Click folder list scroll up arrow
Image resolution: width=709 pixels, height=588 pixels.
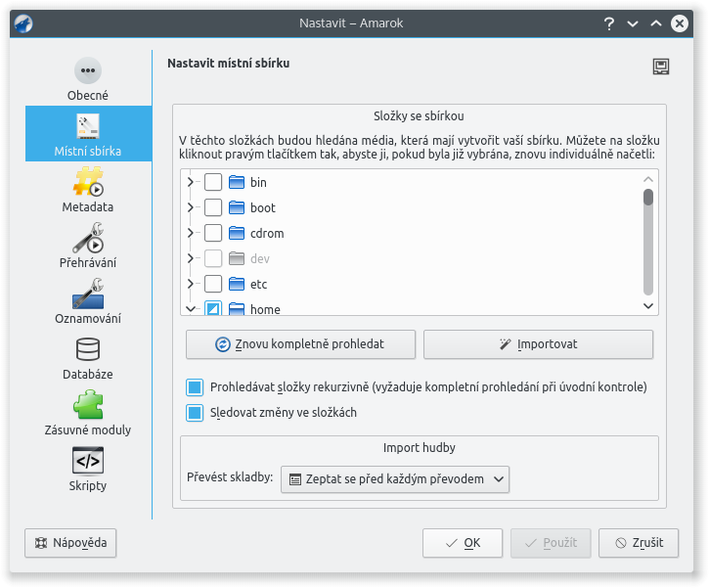point(648,179)
